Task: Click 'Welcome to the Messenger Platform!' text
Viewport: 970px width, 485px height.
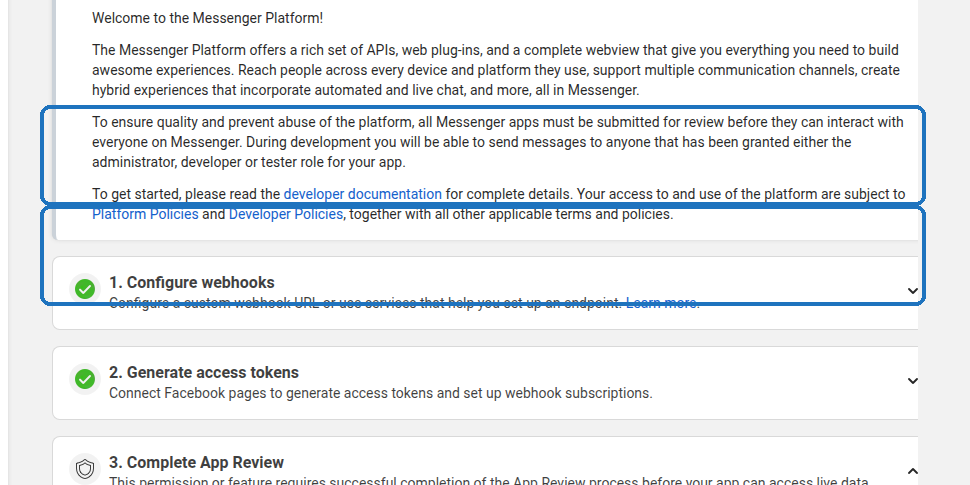Action: click(208, 18)
